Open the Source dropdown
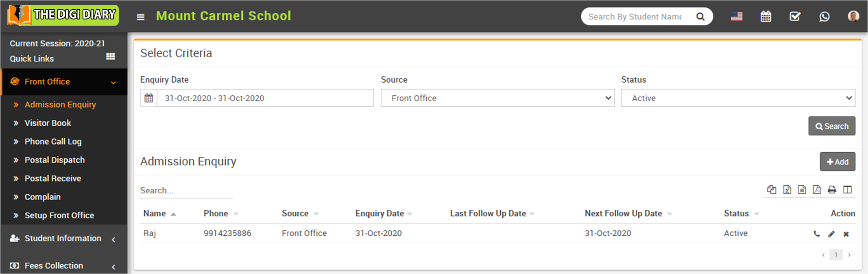 pos(497,98)
